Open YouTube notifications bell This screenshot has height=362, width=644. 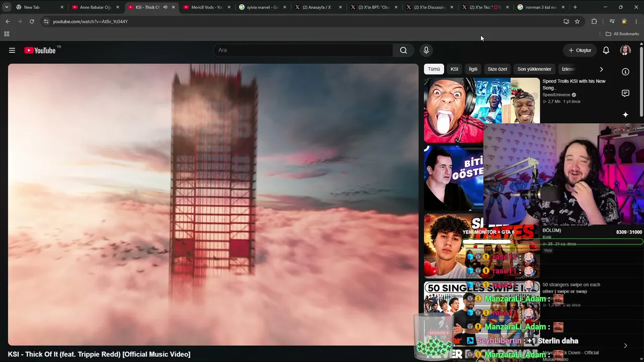click(606, 50)
